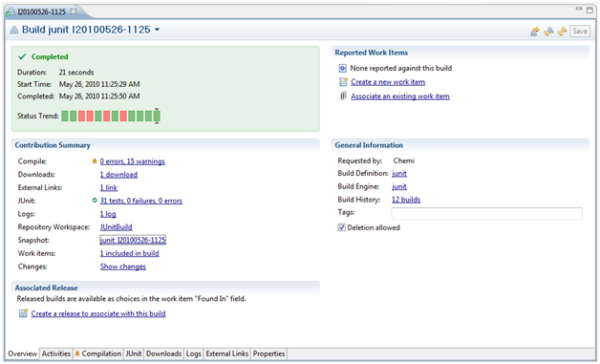Click the build-with-orange-arrow toolbar icon
Screen dimensions: 600x364
[x=535, y=32]
